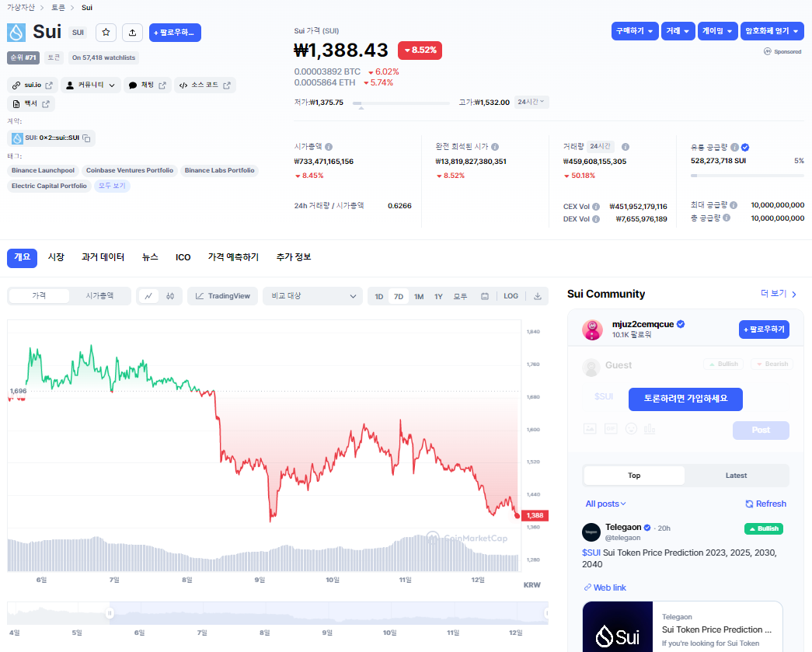Screen dimensions: 812x652
Task: Click Web link in Telegaon post
Action: click(x=605, y=587)
